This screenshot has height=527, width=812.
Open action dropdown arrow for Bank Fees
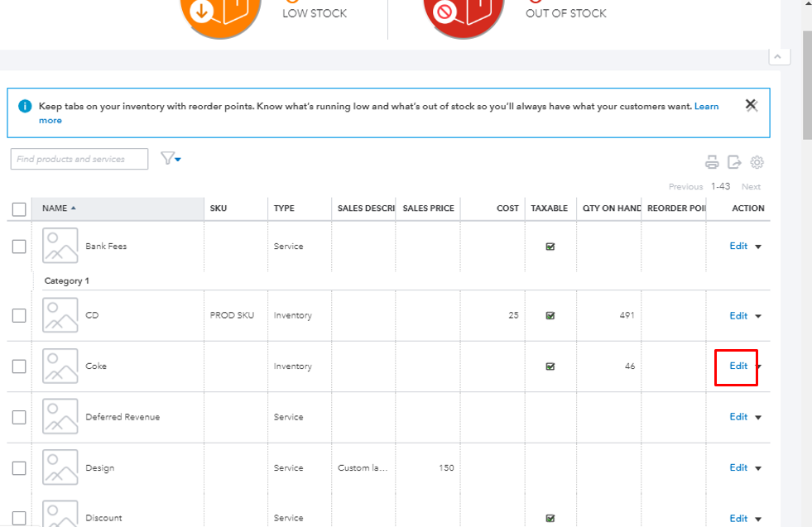[758, 247]
